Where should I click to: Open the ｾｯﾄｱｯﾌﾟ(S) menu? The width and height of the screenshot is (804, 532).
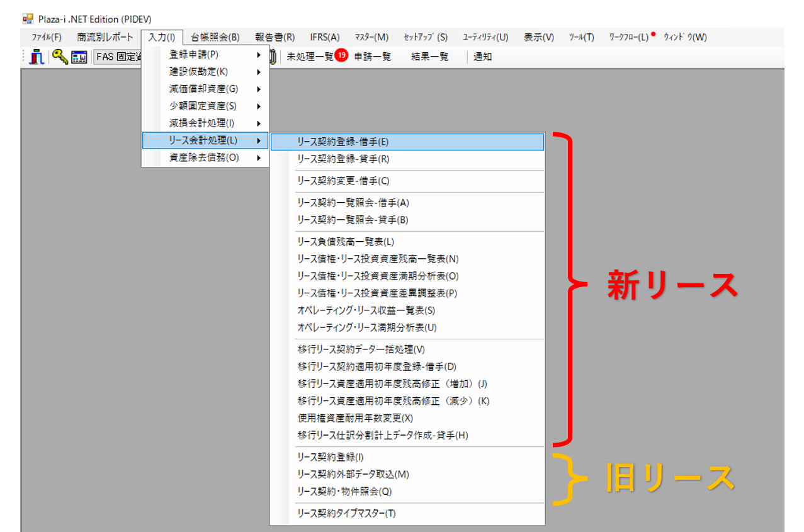tap(426, 37)
